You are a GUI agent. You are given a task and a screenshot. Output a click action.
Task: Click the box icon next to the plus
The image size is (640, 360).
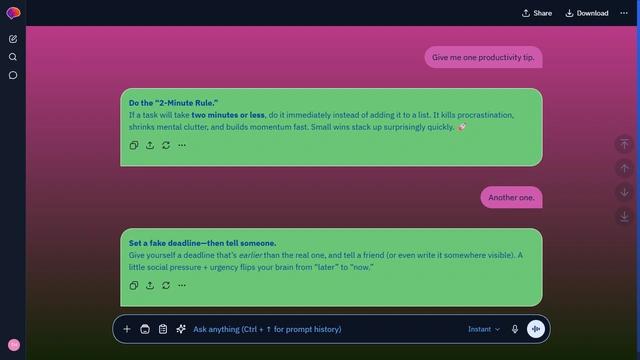click(x=145, y=329)
